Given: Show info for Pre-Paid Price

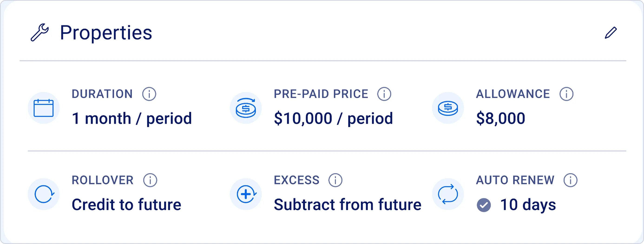Looking at the screenshot, I should click(384, 94).
